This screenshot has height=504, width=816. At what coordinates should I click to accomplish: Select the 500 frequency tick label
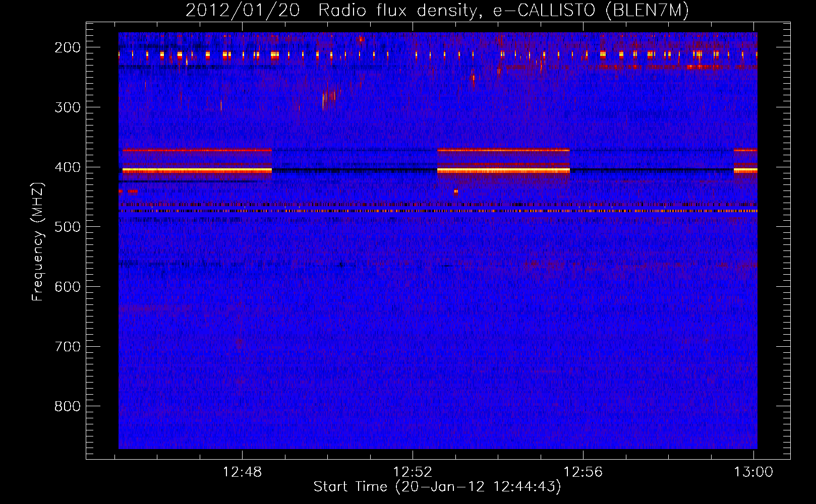[x=68, y=227]
